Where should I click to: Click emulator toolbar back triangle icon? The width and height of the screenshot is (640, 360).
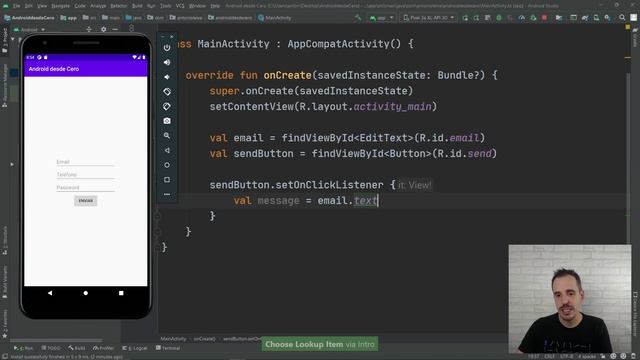pyautogui.click(x=167, y=150)
